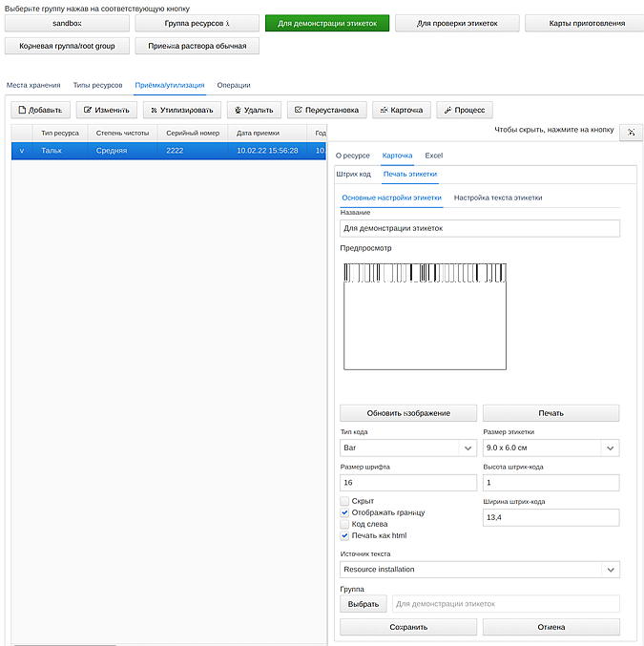Enable the Код слева checkbox
This screenshot has width=644, height=646.
[344, 524]
